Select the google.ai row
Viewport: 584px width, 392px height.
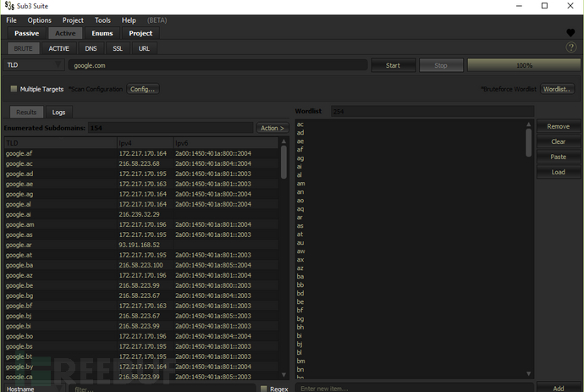(x=141, y=215)
